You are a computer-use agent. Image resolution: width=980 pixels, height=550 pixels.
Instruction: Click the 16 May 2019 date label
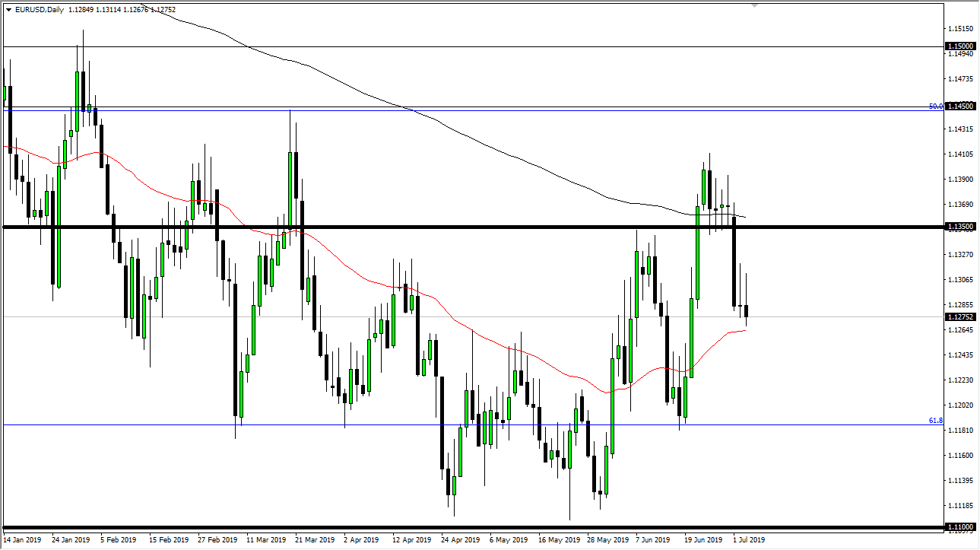pyautogui.click(x=558, y=540)
